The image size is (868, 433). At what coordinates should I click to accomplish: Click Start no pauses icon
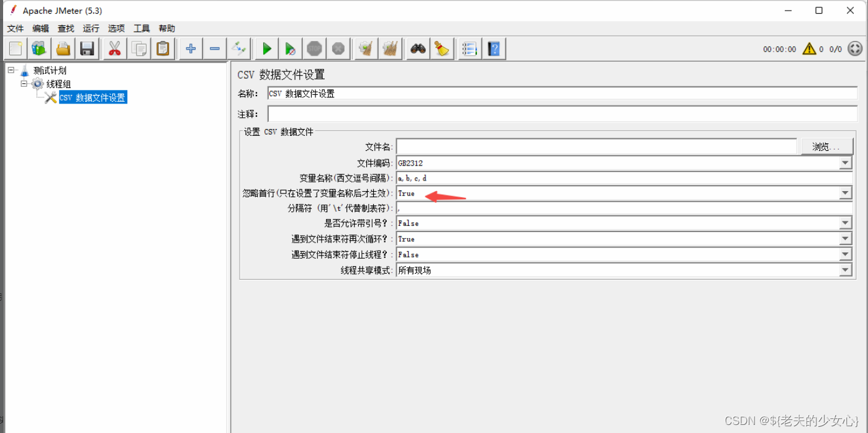291,48
